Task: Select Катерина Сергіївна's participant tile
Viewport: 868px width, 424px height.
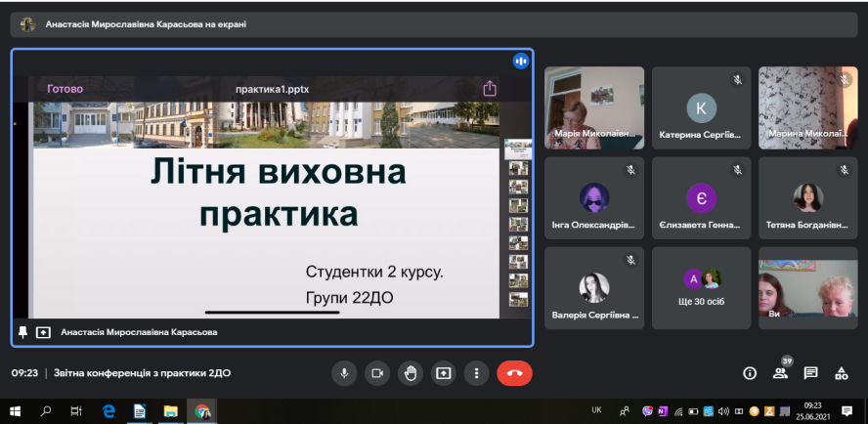Action: (701, 107)
